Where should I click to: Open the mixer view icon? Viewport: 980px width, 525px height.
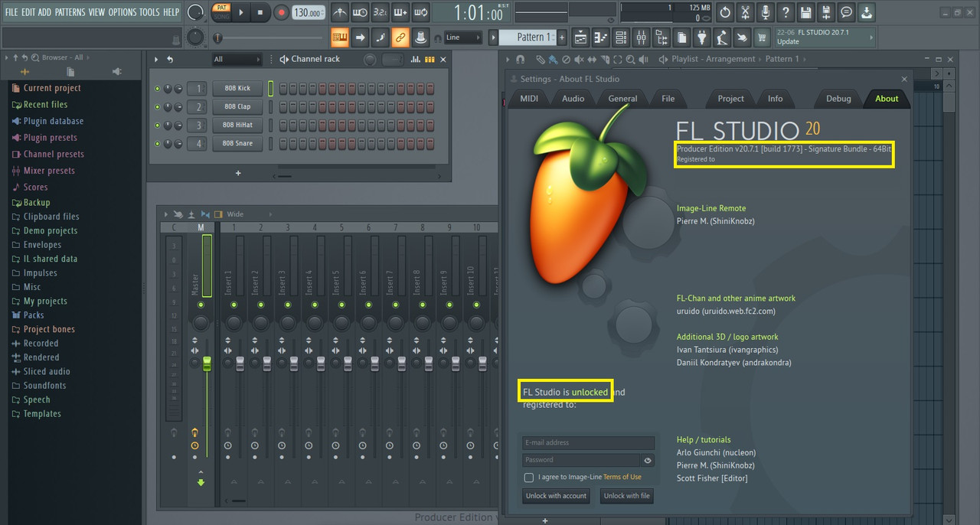point(641,37)
